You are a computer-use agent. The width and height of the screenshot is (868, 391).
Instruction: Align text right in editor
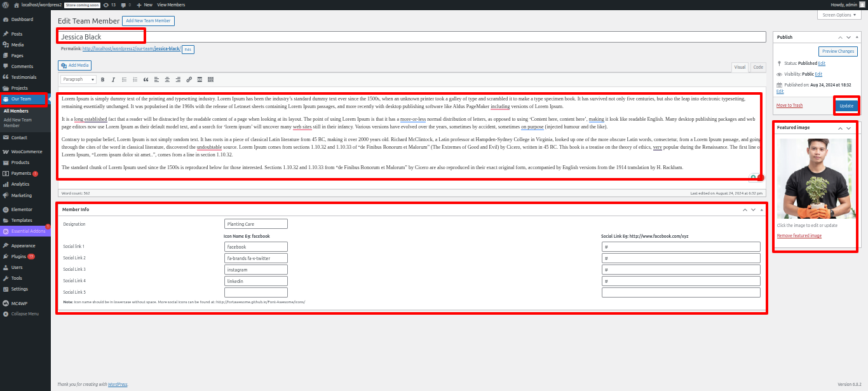click(x=178, y=79)
